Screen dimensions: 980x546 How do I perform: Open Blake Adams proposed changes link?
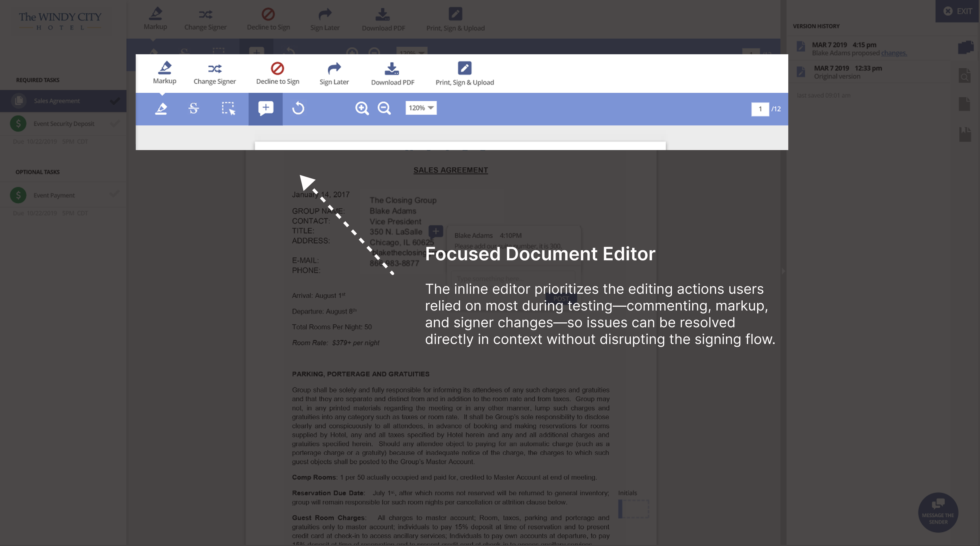894,53
